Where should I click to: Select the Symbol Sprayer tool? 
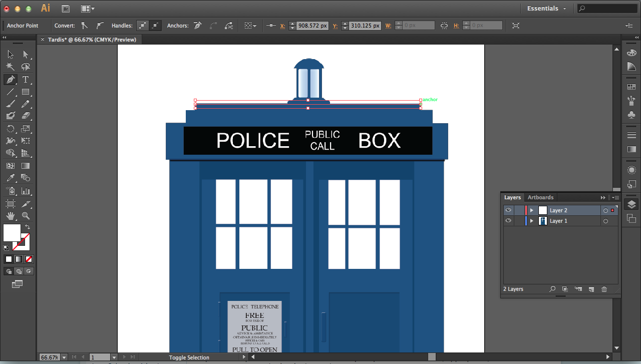11,191
